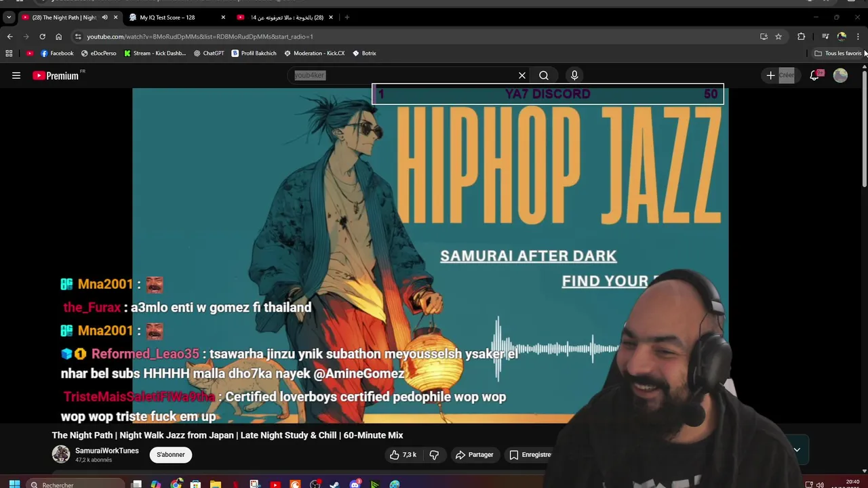Click the video player Hiphop Jazz frame
The height and width of the screenshot is (488, 868).
coord(430,256)
